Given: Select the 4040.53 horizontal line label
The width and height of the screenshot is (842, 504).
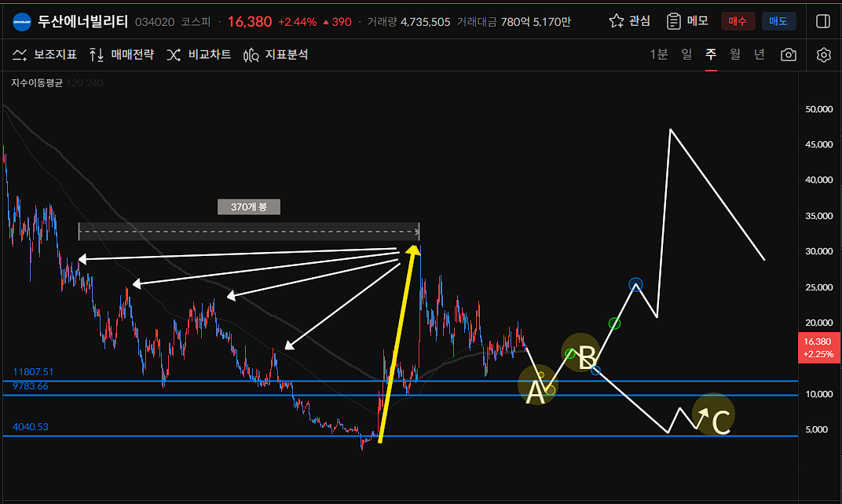Looking at the screenshot, I should [31, 427].
